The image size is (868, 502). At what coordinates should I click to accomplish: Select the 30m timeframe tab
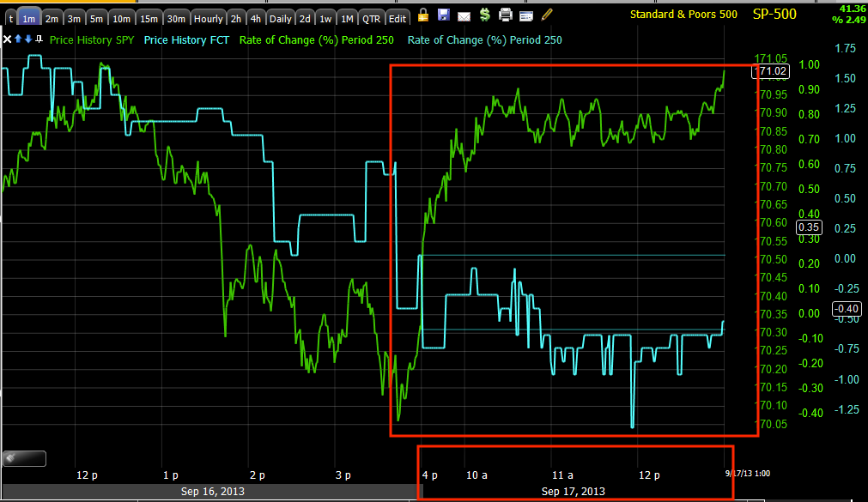click(176, 18)
